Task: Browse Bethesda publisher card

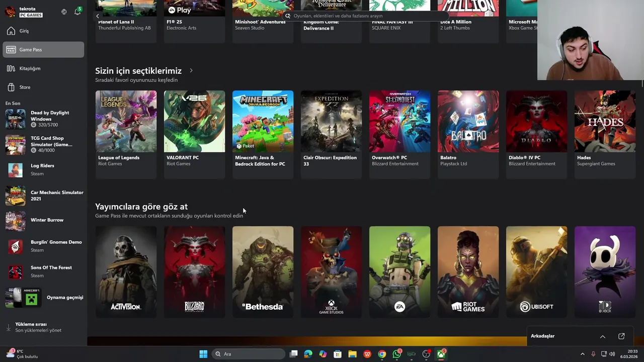Action: tap(263, 272)
